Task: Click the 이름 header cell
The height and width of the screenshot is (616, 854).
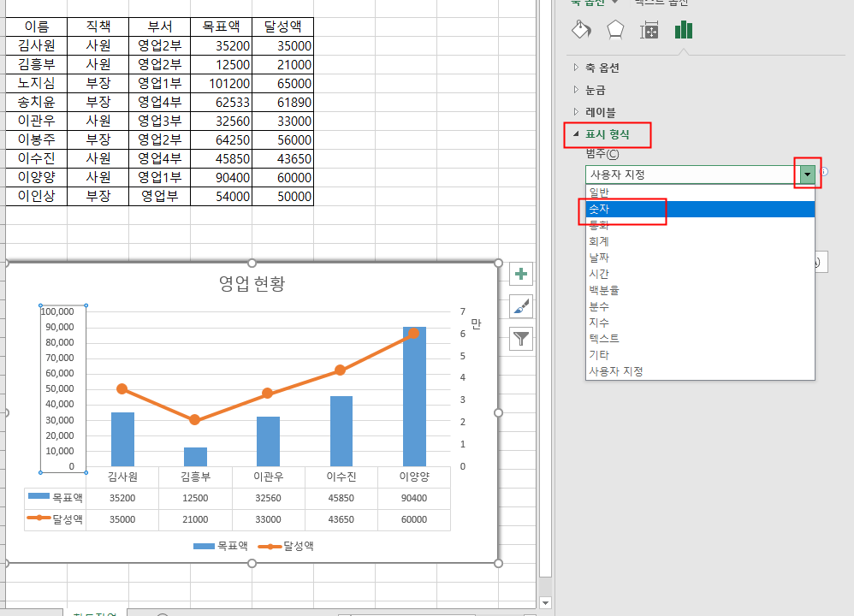Action: pyautogui.click(x=37, y=27)
